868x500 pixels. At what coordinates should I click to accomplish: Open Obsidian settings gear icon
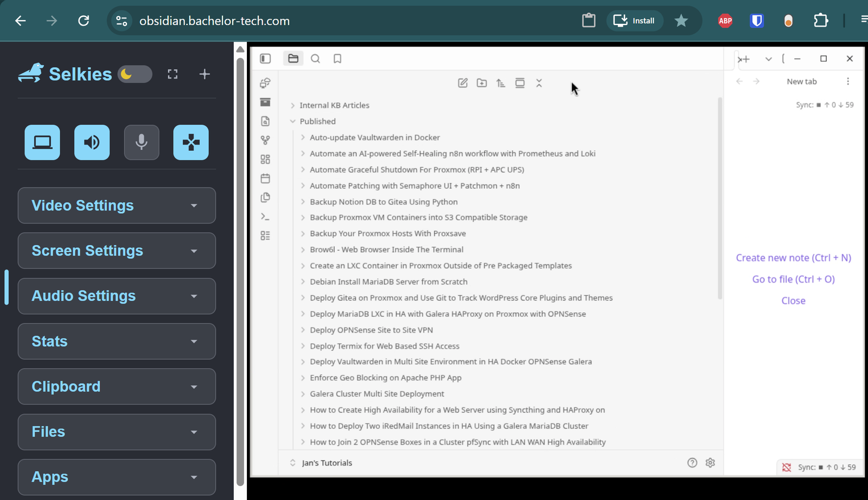(710, 463)
